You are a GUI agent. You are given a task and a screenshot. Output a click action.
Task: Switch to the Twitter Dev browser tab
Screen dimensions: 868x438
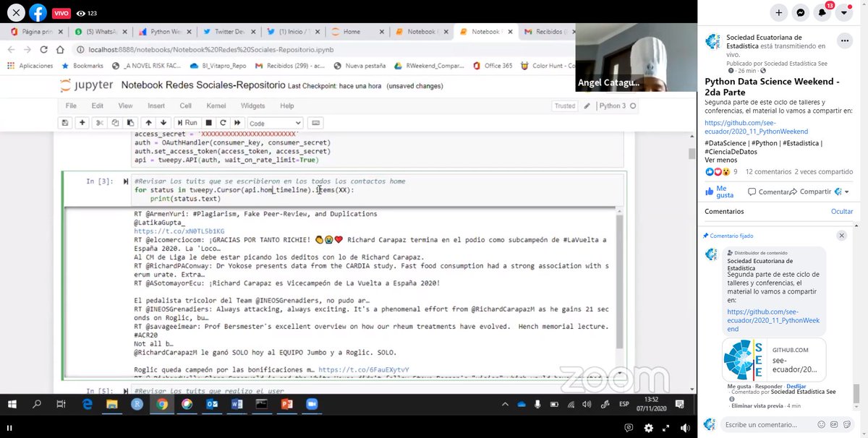pyautogui.click(x=229, y=32)
